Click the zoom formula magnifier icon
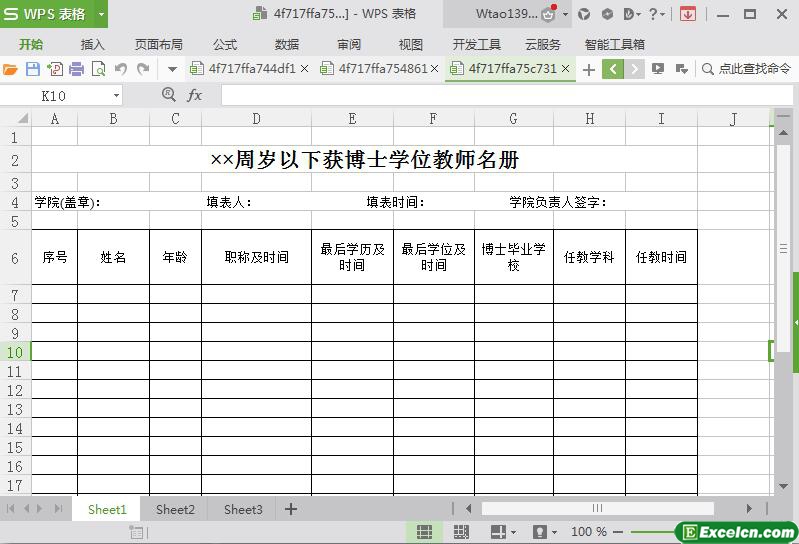Viewport: 799px width, 544px height. click(169, 95)
